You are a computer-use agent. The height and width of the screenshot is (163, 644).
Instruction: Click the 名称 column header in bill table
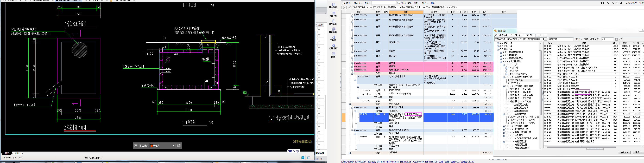(406, 12)
